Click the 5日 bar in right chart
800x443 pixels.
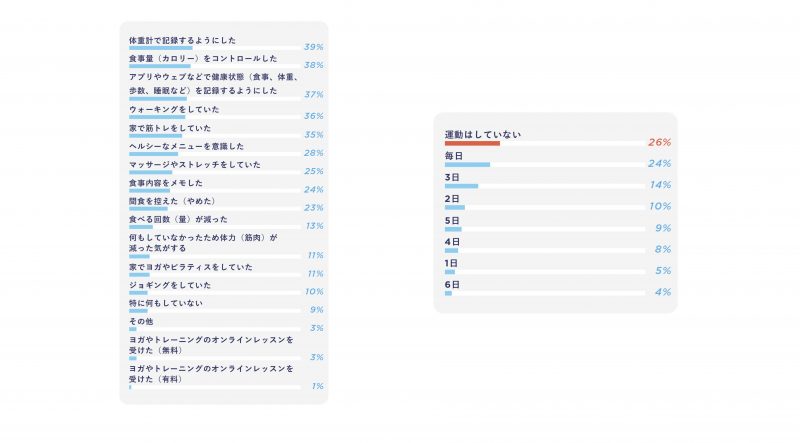click(453, 229)
